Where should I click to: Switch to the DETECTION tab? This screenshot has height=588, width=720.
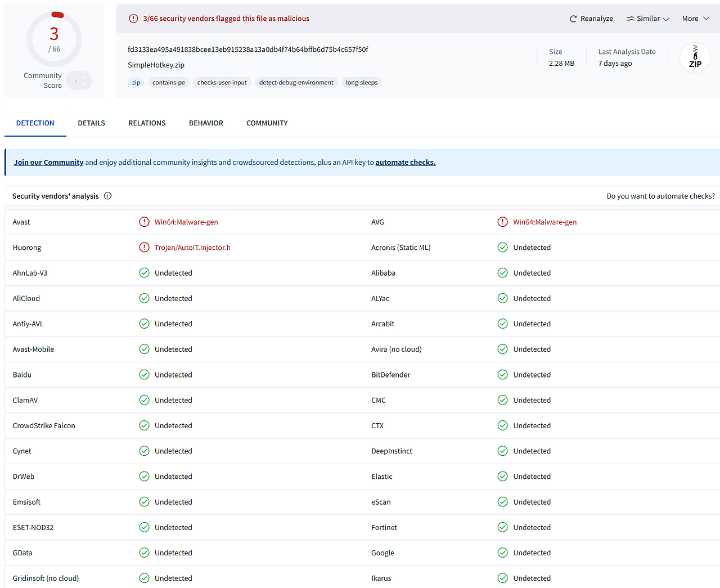35,123
